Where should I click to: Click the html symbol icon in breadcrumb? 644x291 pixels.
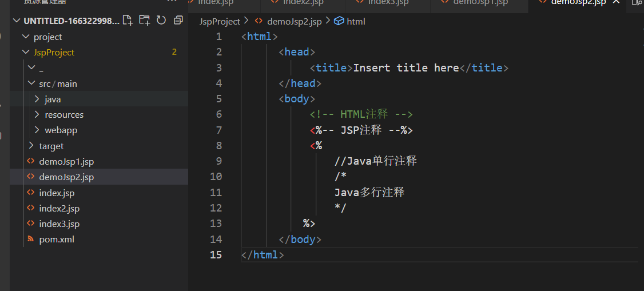pos(339,21)
